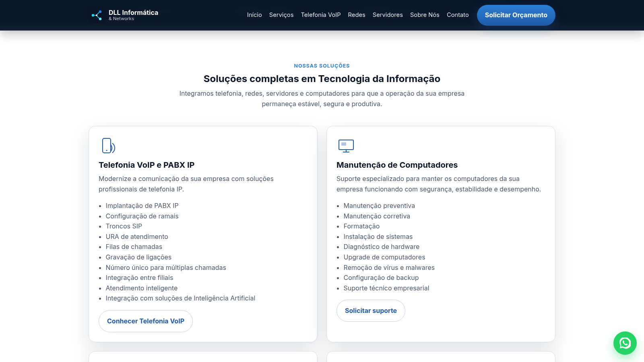
Task: Select Telefonia VoIP in top navigation
Action: pos(321,15)
